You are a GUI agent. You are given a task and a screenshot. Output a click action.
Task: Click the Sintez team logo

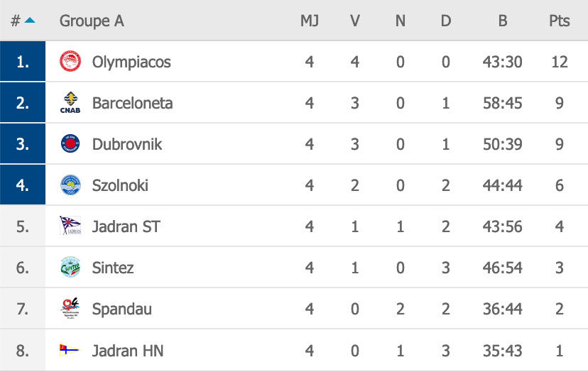(x=70, y=268)
